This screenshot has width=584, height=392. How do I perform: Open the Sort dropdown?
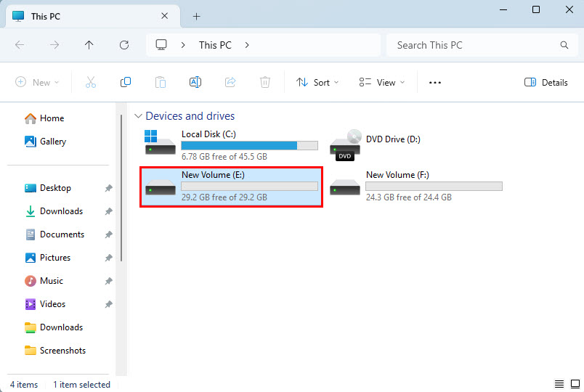[317, 83]
